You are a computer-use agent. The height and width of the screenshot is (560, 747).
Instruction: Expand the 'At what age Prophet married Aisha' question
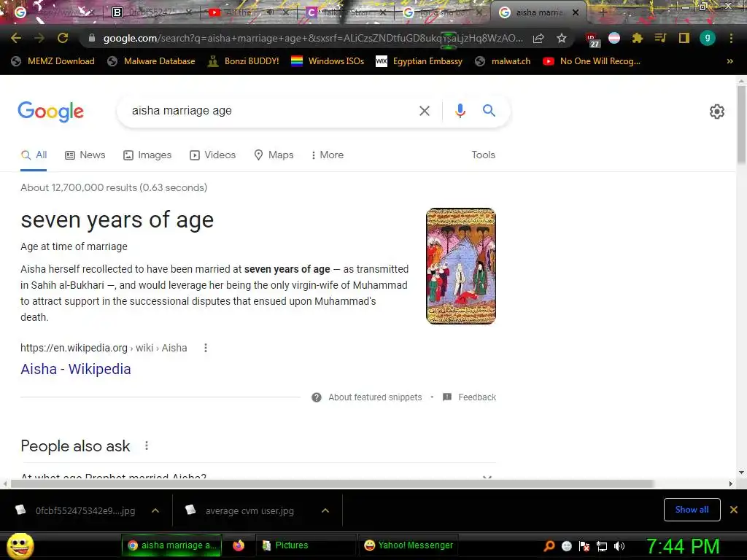click(258, 475)
